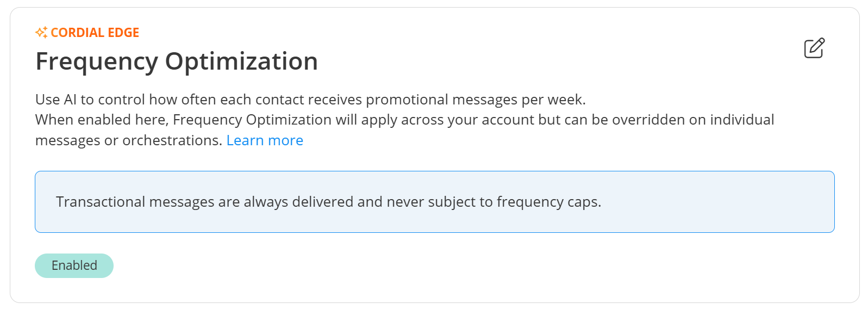Follow the Learn more link
Screen dimensions: 868x309
pyautogui.click(x=265, y=140)
